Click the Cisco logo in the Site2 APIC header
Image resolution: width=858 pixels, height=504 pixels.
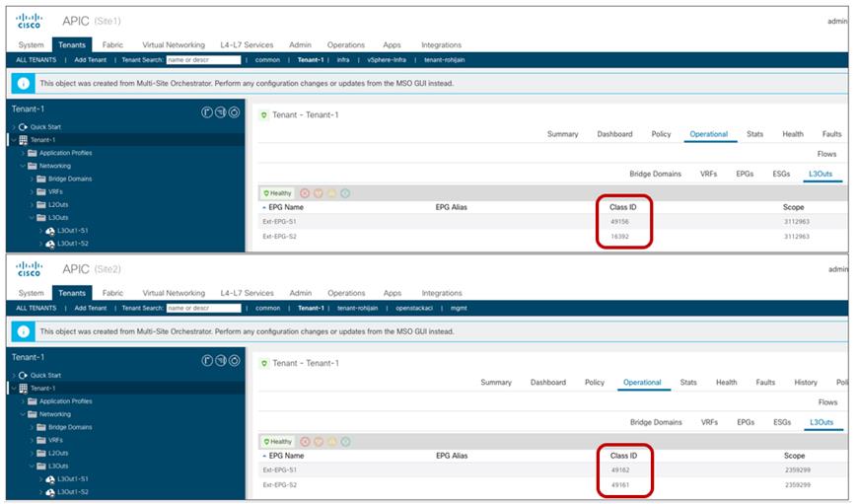(x=29, y=268)
